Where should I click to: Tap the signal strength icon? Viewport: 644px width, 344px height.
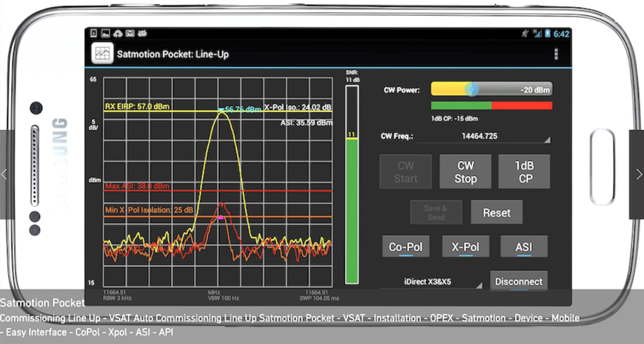click(x=537, y=34)
